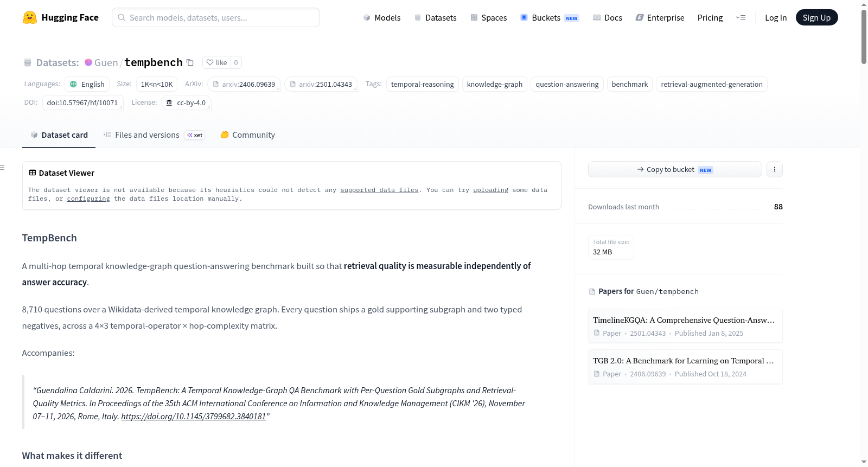The image size is (868, 467).
Task: Open the arxiv:2406.09639 tag
Action: pos(244,84)
